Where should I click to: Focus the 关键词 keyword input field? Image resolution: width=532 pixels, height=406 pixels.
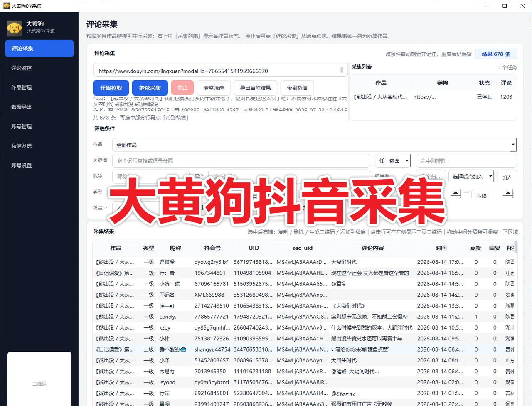pyautogui.click(x=241, y=161)
